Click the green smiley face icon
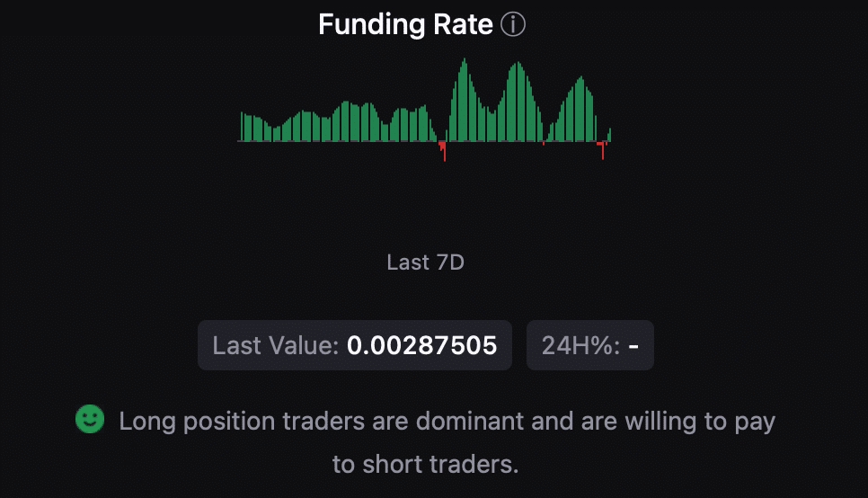The height and width of the screenshot is (498, 868). click(90, 420)
